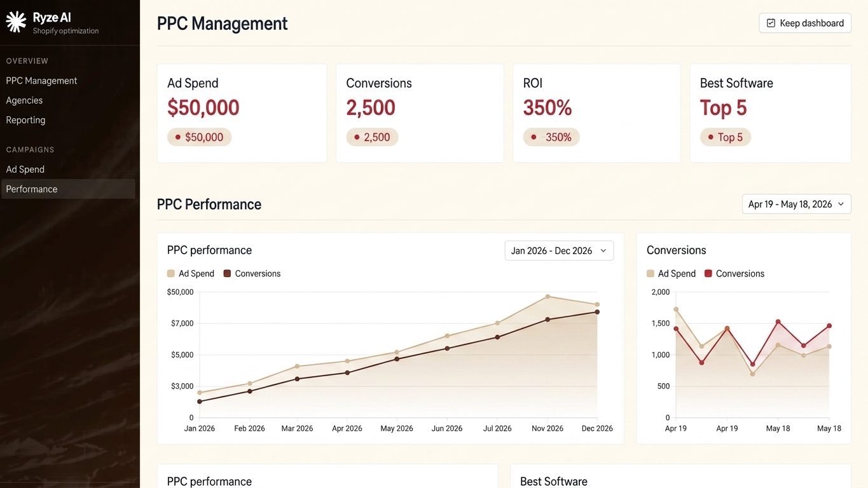
Task: Click the Ryze AI snowflake logo
Action: (16, 22)
